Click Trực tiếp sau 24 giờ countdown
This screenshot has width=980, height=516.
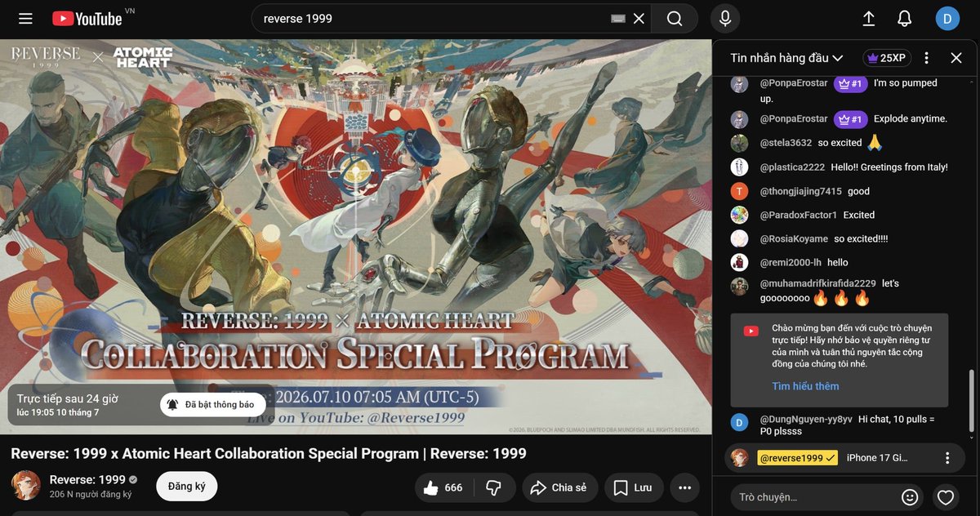tap(68, 399)
